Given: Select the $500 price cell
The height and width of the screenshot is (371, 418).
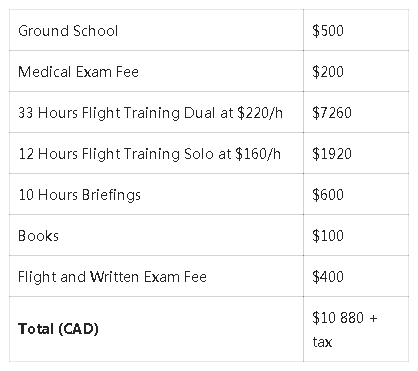Looking at the screenshot, I should tap(356, 30).
